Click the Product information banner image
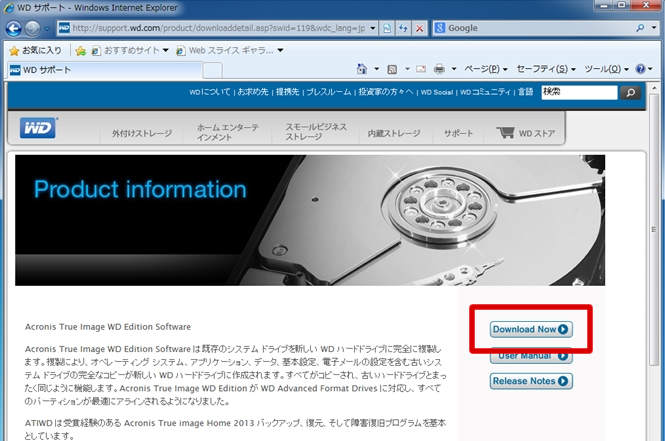This screenshot has width=665, height=441. (310, 220)
